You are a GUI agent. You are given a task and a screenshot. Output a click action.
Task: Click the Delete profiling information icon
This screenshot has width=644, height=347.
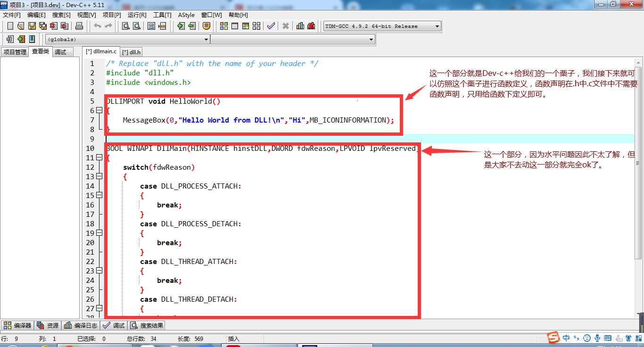coord(311,26)
